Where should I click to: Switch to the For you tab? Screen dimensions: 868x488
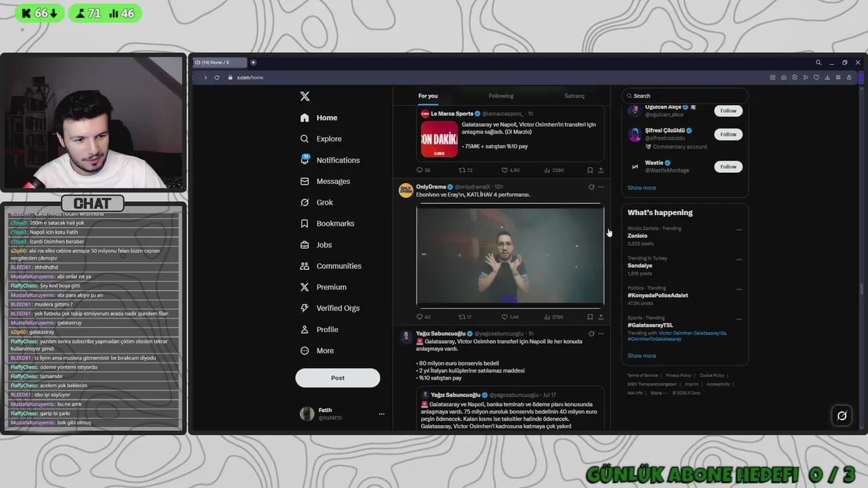click(x=428, y=96)
